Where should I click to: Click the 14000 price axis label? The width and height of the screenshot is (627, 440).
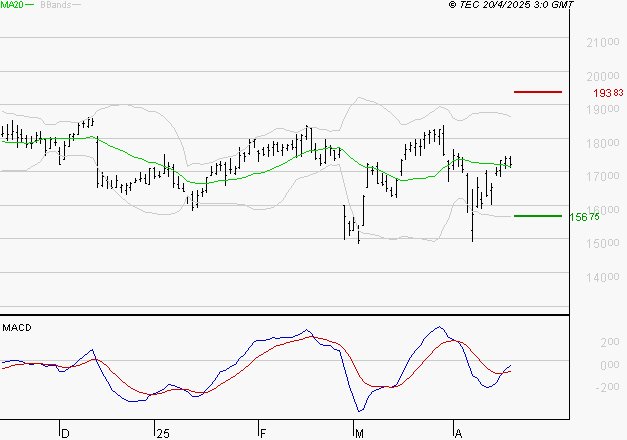tap(603, 277)
